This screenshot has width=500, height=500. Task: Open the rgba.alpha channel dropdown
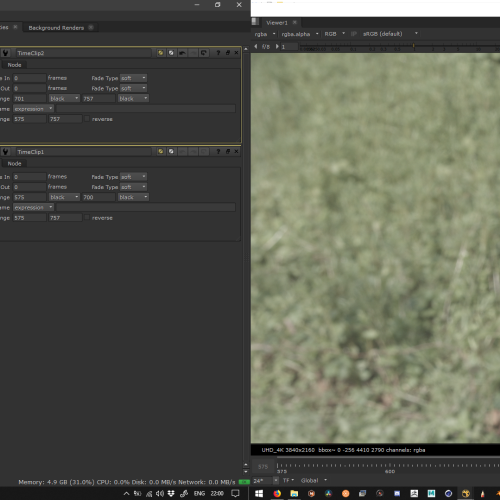tap(300, 34)
